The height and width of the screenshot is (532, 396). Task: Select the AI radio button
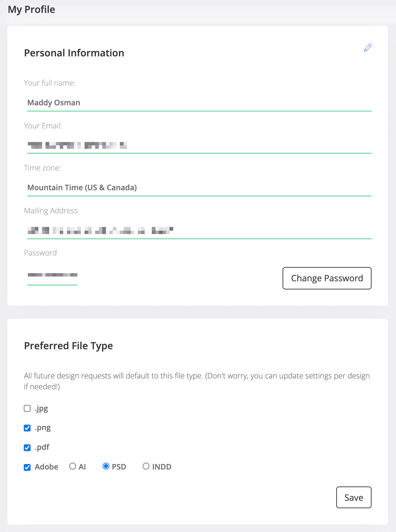(x=72, y=466)
